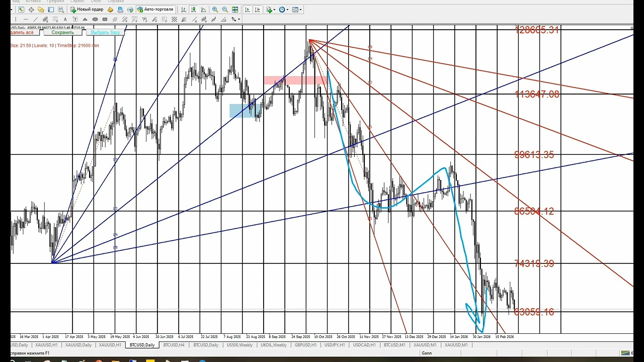Viewport: 644px width, 362px height.
Task: Switch to the UKOIL,Weekly chart tab
Action: click(274, 345)
